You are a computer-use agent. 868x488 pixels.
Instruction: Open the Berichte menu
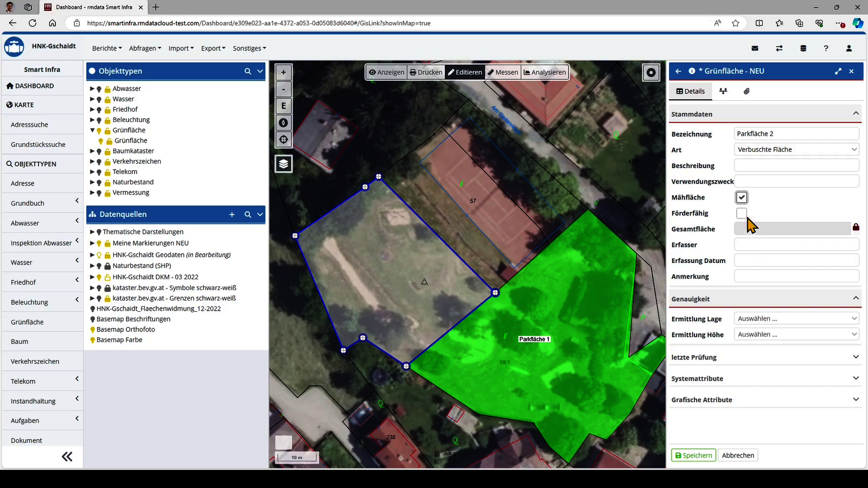pyautogui.click(x=106, y=48)
